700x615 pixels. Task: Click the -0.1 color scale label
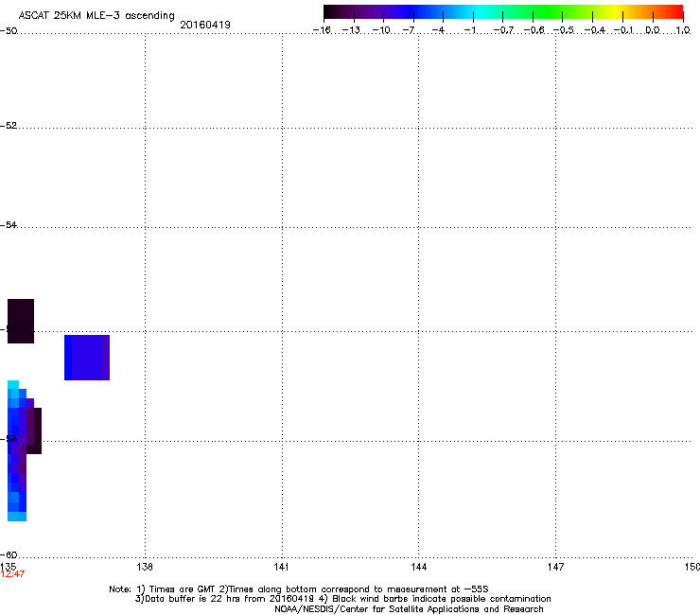pyautogui.click(x=623, y=30)
